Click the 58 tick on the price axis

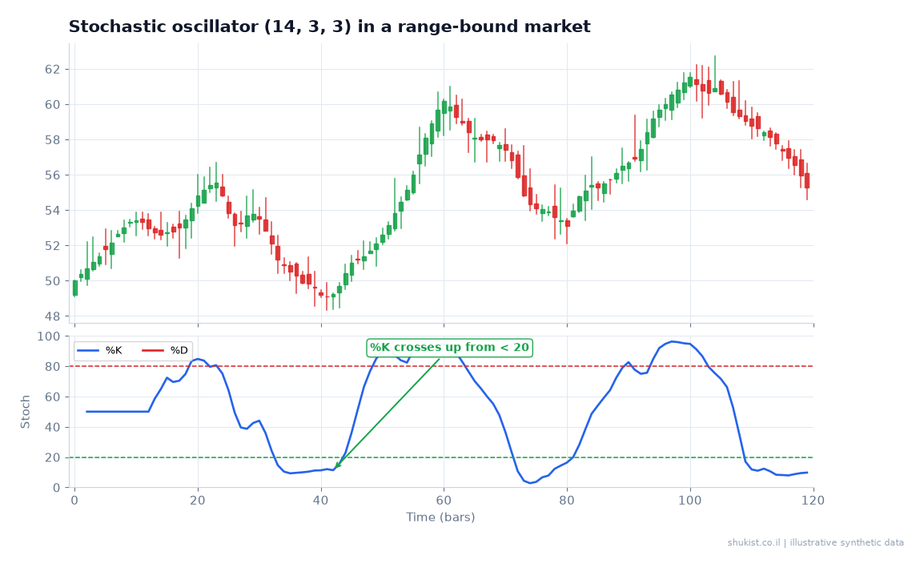(53, 140)
